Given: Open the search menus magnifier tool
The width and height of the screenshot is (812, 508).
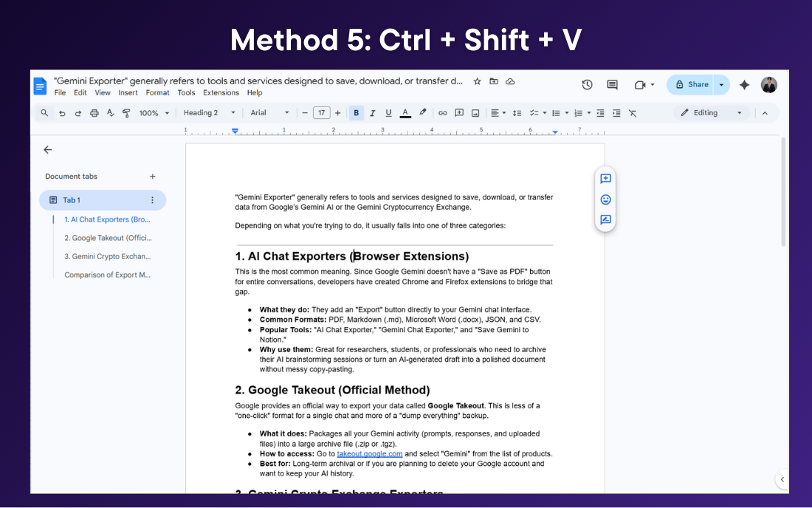Looking at the screenshot, I should 44,113.
